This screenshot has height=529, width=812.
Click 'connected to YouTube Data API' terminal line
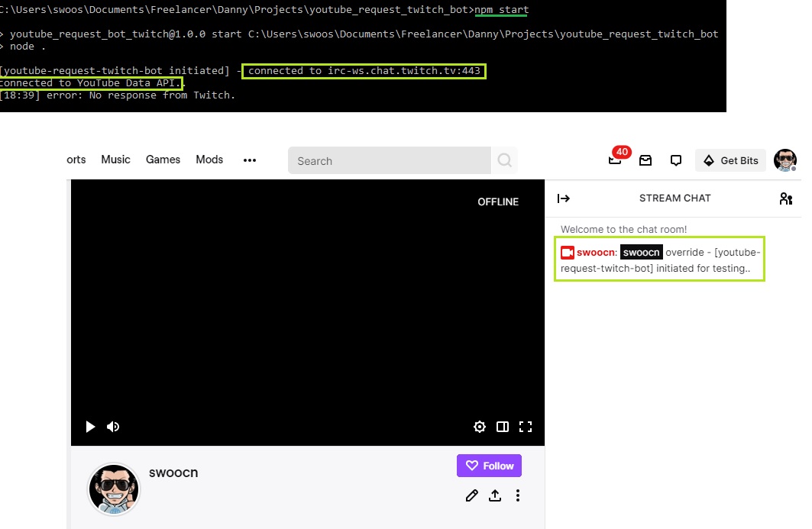coord(91,82)
